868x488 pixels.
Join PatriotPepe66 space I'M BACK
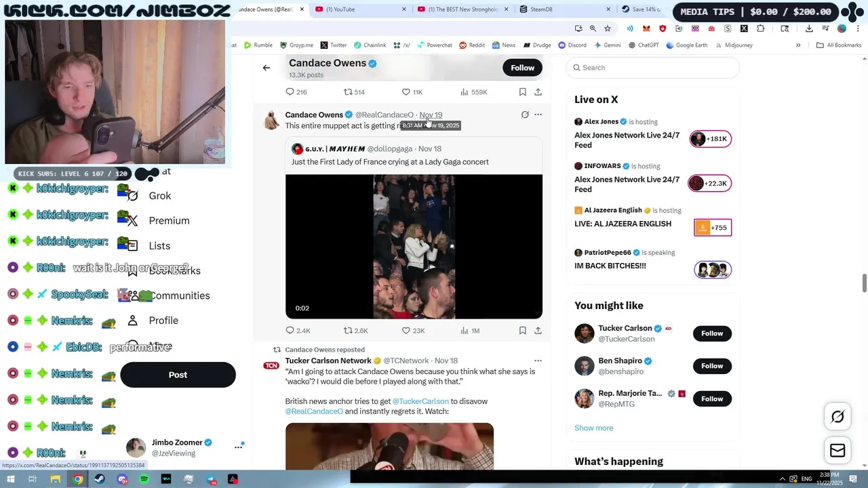point(713,270)
